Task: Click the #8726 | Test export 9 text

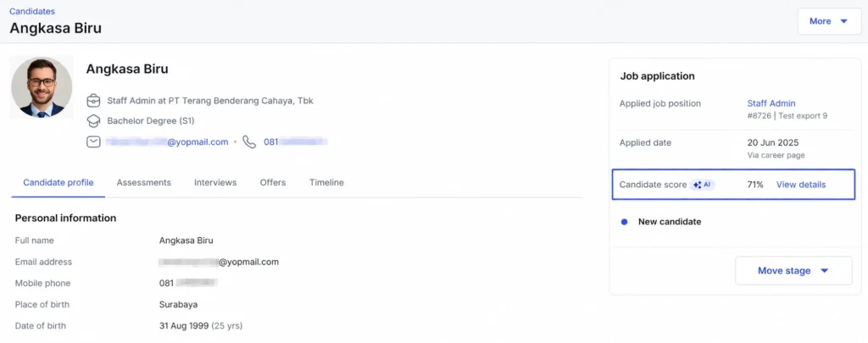Action: point(787,116)
